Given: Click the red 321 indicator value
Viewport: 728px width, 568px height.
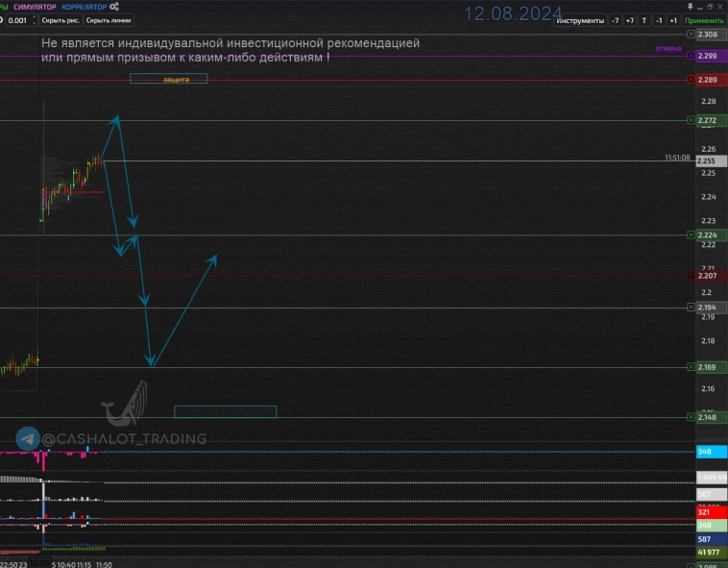Looking at the screenshot, I should click(x=712, y=512).
